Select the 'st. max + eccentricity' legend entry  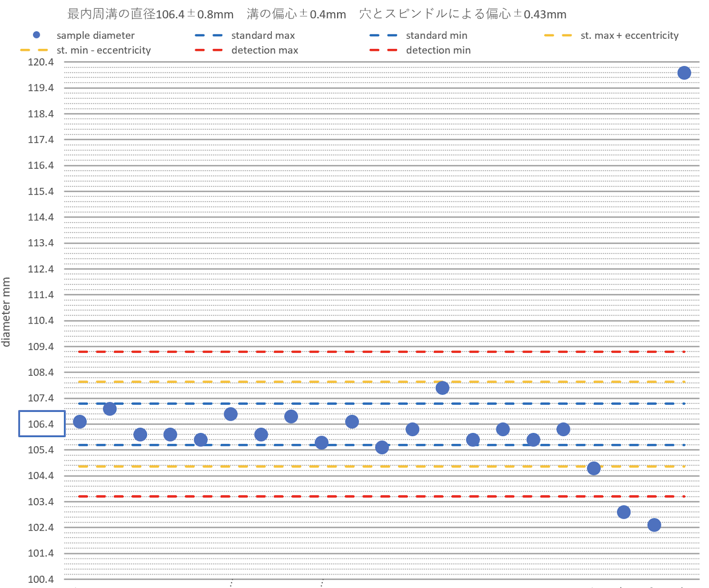coord(611,35)
